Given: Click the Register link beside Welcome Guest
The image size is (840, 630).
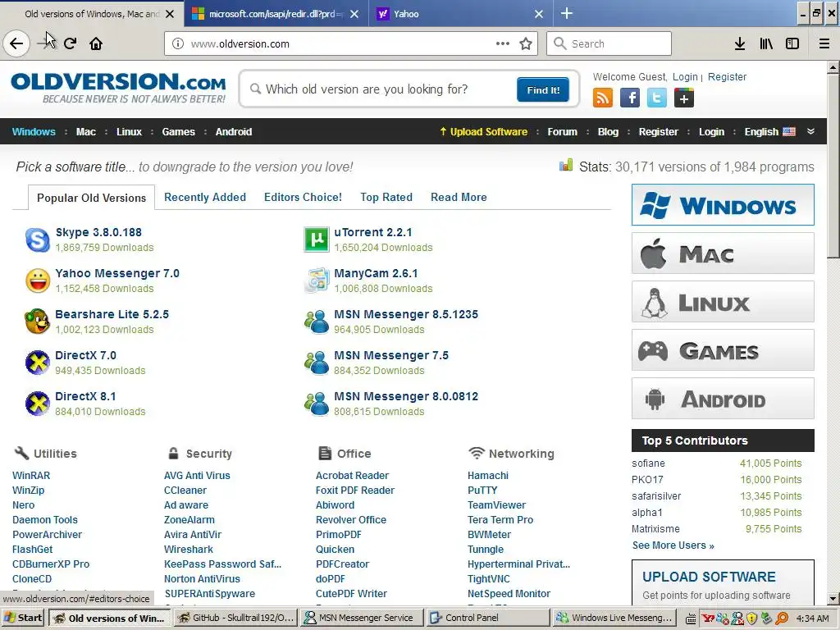Looking at the screenshot, I should (727, 76).
